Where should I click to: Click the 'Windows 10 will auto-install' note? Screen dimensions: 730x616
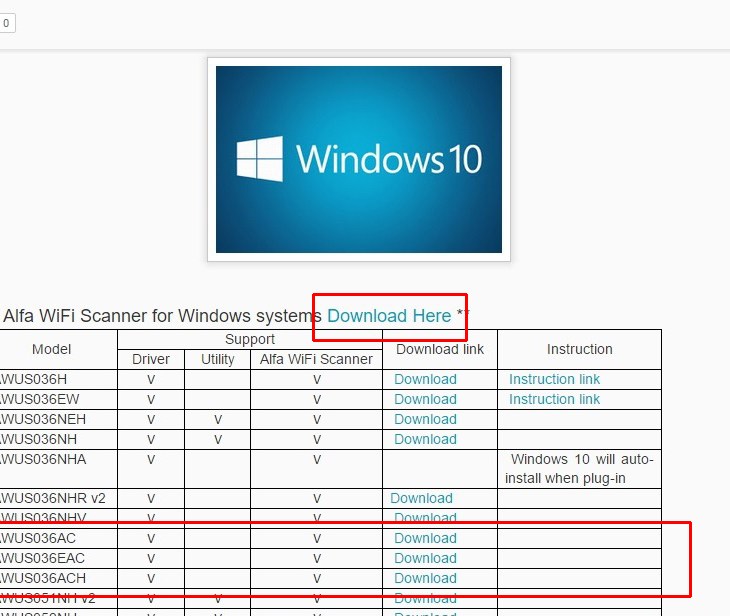tap(579, 468)
